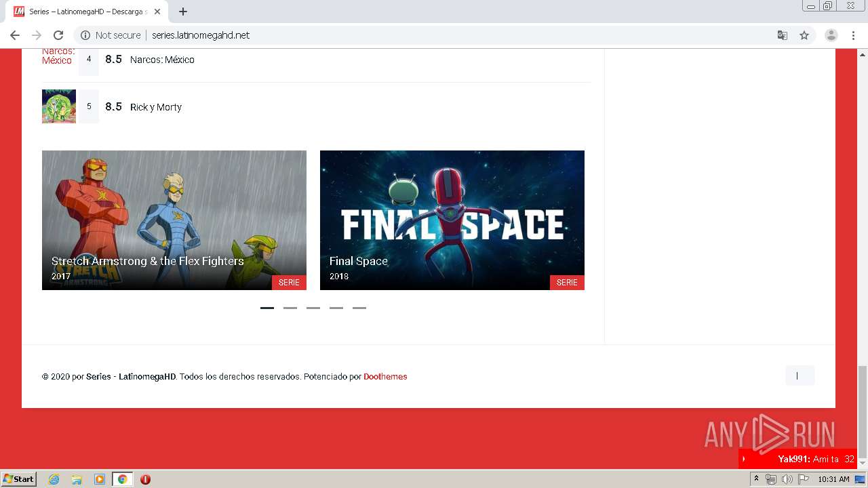The image size is (868, 488).
Task: Close the Series LatinomegaHD tab
Action: [157, 12]
